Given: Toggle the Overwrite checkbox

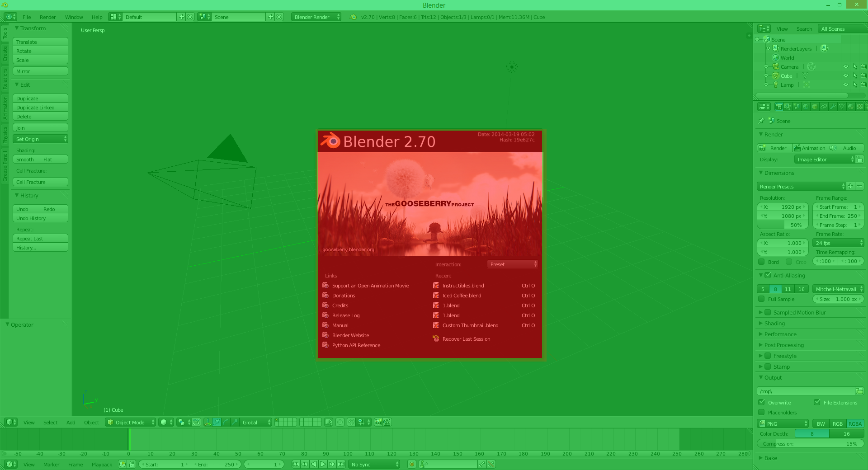Looking at the screenshot, I should (761, 402).
